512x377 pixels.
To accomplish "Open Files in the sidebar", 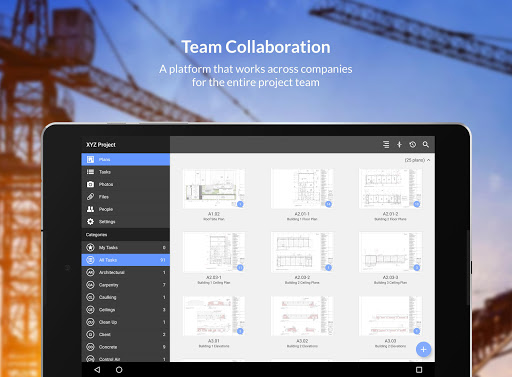I will point(126,197).
